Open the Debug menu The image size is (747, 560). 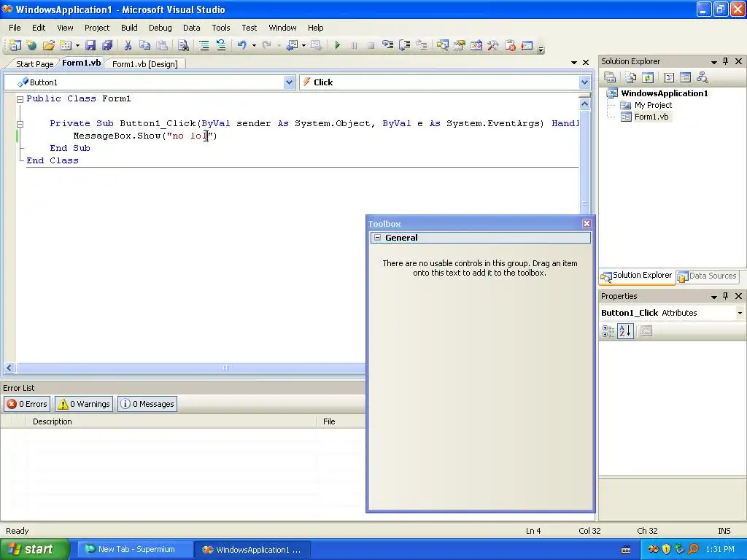160,28
